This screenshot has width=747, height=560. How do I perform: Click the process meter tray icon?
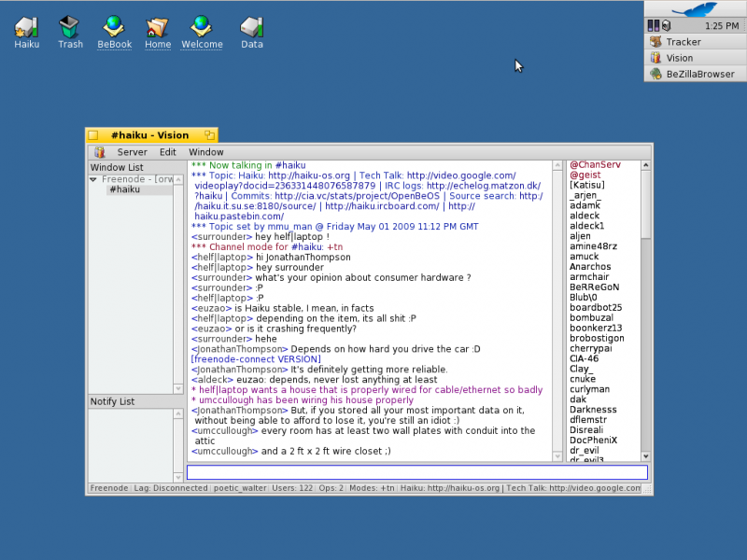(653, 25)
